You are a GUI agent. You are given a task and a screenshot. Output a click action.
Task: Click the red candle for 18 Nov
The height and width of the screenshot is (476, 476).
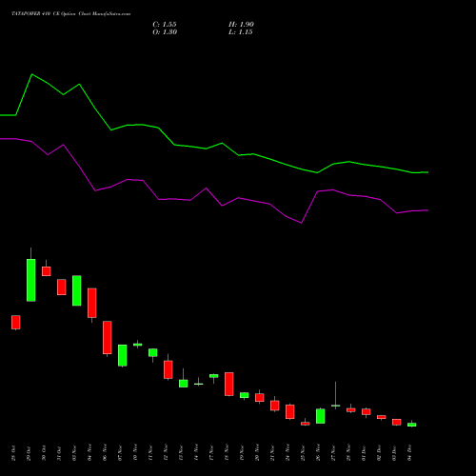(x=229, y=384)
